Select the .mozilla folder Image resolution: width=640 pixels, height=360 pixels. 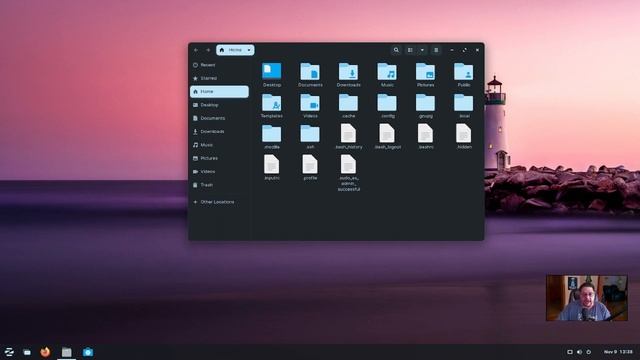(x=271, y=133)
